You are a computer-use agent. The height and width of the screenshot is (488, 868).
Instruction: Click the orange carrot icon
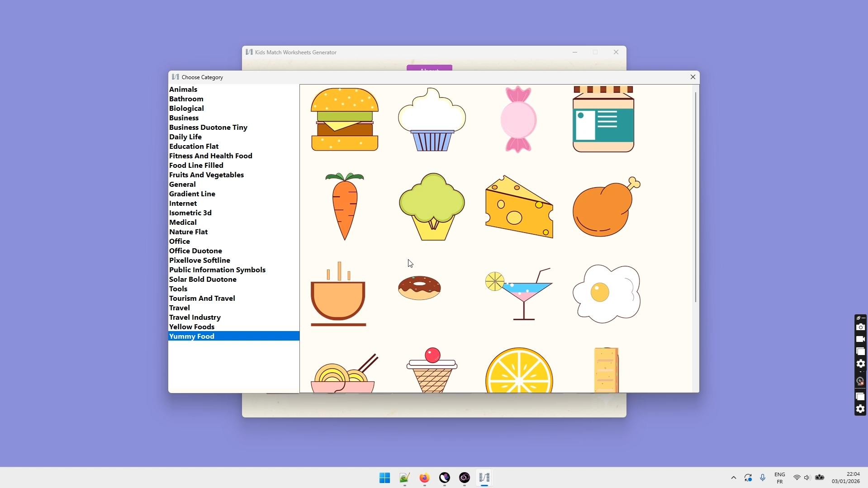coord(344,206)
